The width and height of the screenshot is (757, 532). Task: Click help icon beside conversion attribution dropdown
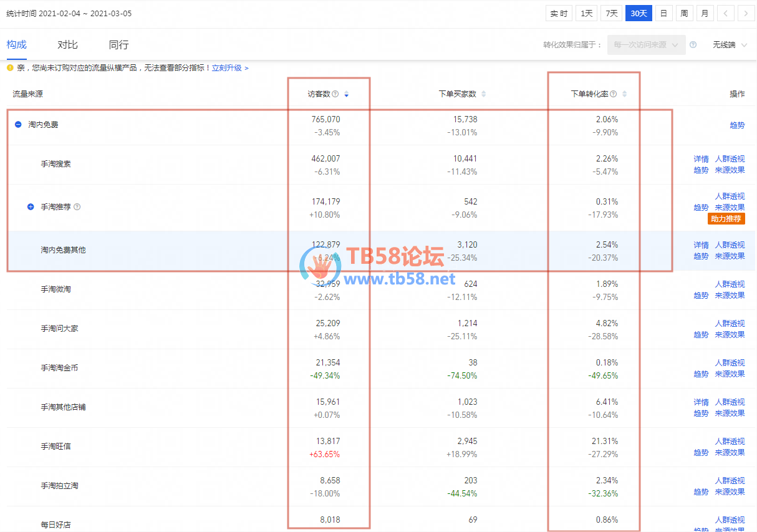pos(693,45)
